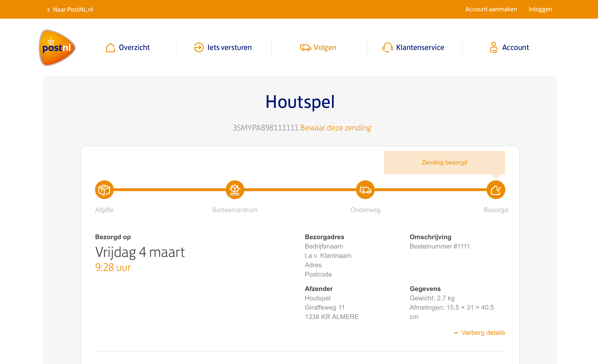The height and width of the screenshot is (364, 598).
Task: Open the Overzicht menu item
Action: [x=134, y=48]
